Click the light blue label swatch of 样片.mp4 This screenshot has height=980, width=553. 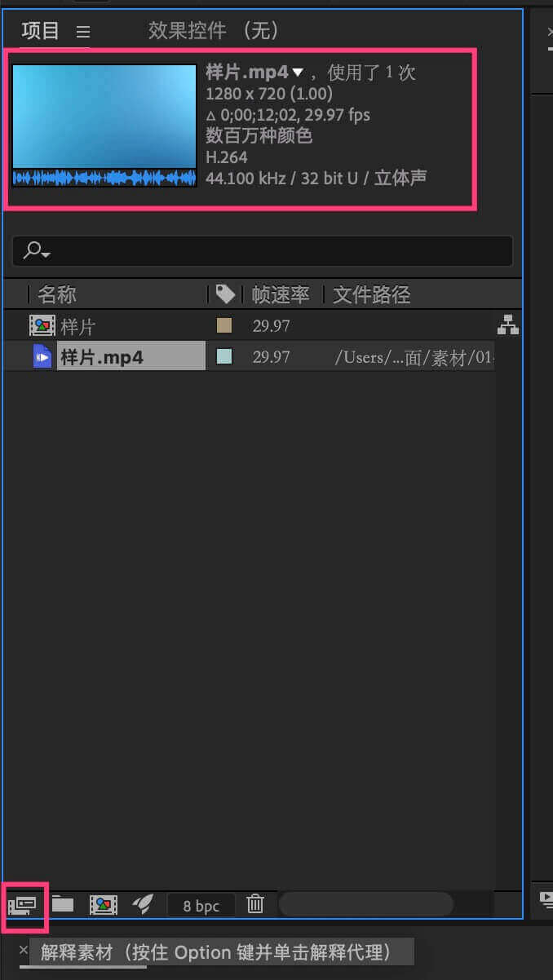224,356
